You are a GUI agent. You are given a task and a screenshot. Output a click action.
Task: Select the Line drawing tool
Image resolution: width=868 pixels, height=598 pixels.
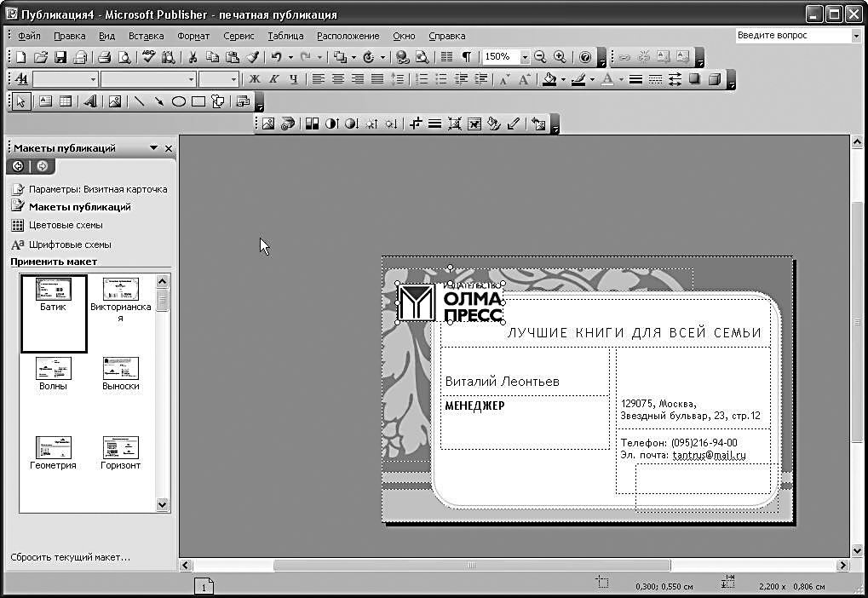pyautogui.click(x=140, y=101)
